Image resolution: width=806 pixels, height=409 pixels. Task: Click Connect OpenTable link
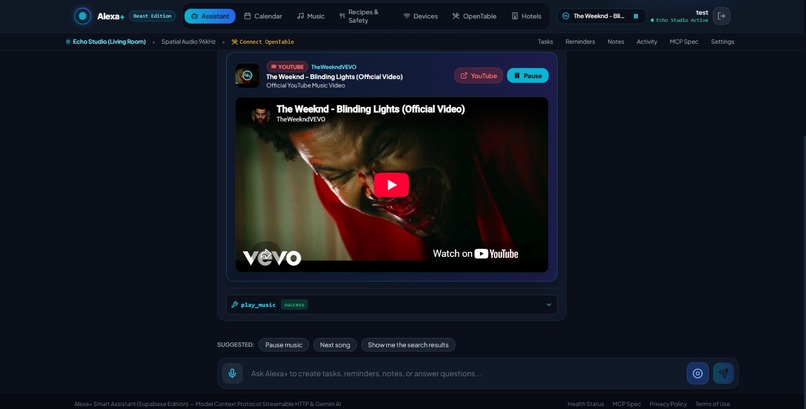click(263, 42)
